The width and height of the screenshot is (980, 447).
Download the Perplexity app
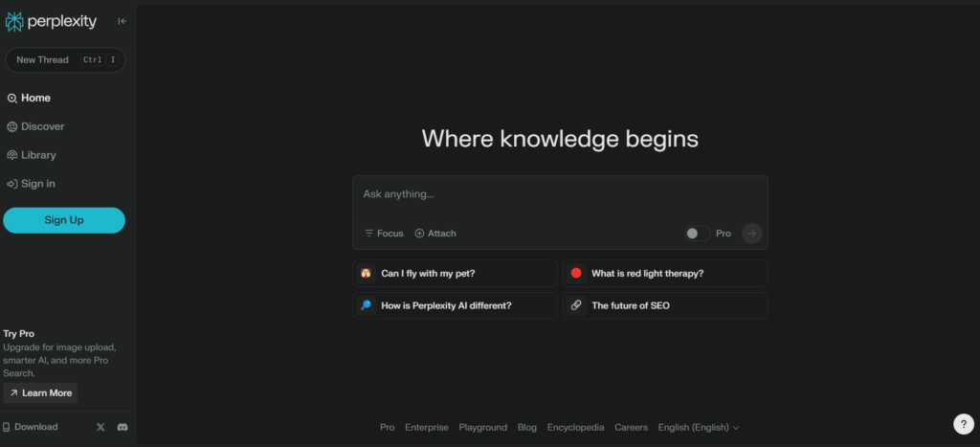30,427
